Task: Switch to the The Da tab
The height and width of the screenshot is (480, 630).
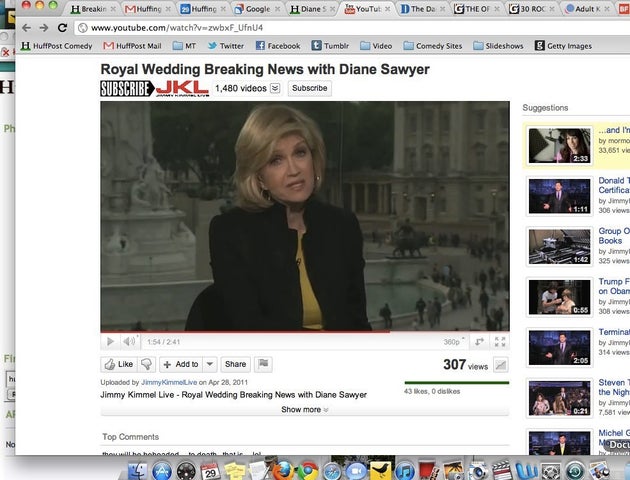Action: [422, 8]
